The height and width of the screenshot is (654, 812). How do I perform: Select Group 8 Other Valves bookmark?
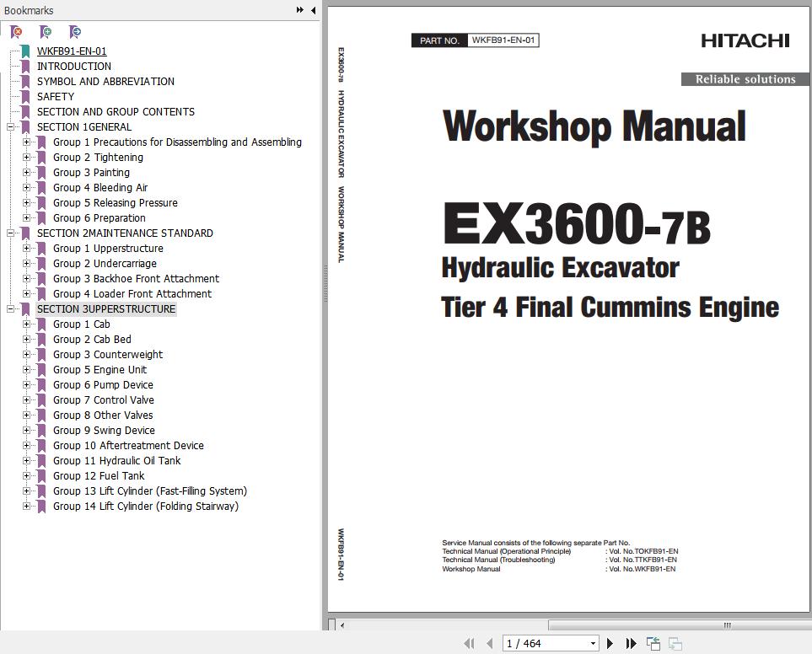pyautogui.click(x=103, y=415)
